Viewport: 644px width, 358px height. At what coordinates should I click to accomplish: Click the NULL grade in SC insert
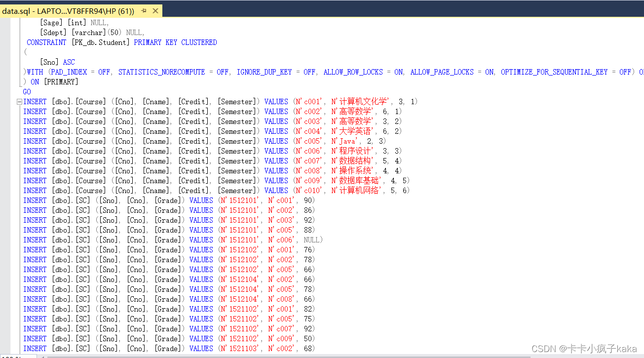311,240
